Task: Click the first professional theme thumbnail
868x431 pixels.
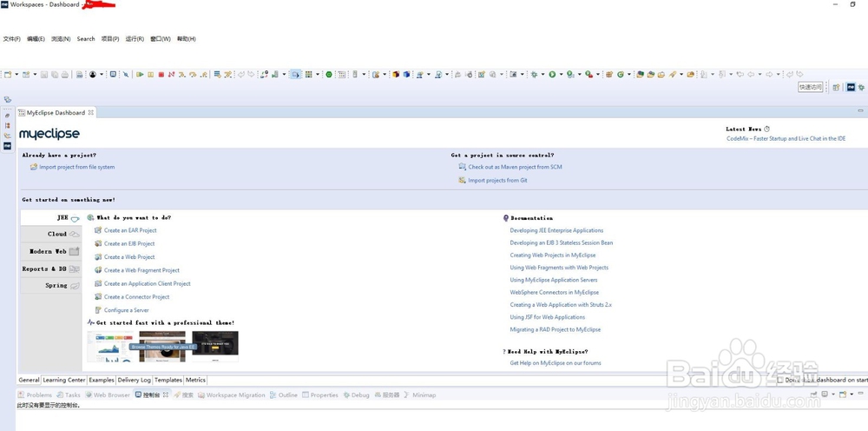Action: (x=110, y=347)
